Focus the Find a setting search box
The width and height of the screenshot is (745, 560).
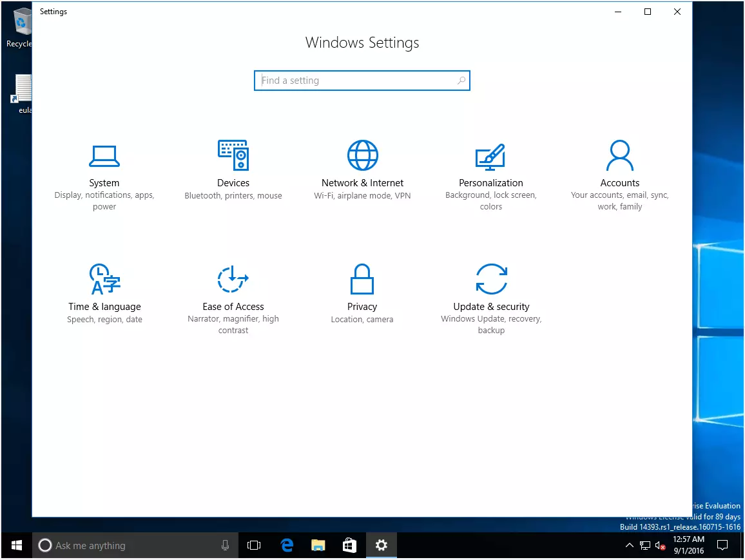click(362, 81)
